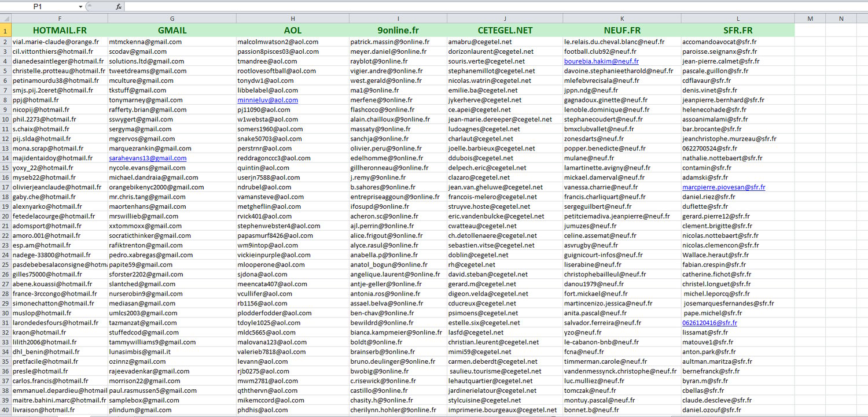Select cell flashcoco@9online.fr
This screenshot has width=868, height=417.
pyautogui.click(x=398, y=110)
